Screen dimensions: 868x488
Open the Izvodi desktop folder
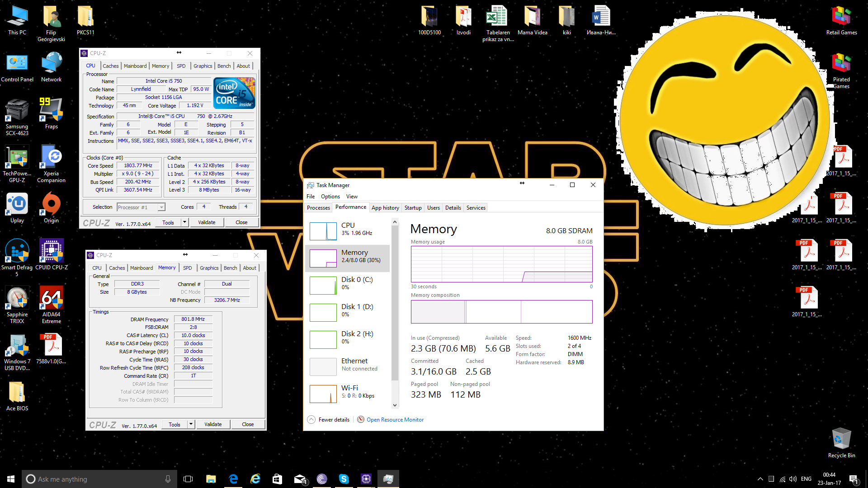(464, 20)
